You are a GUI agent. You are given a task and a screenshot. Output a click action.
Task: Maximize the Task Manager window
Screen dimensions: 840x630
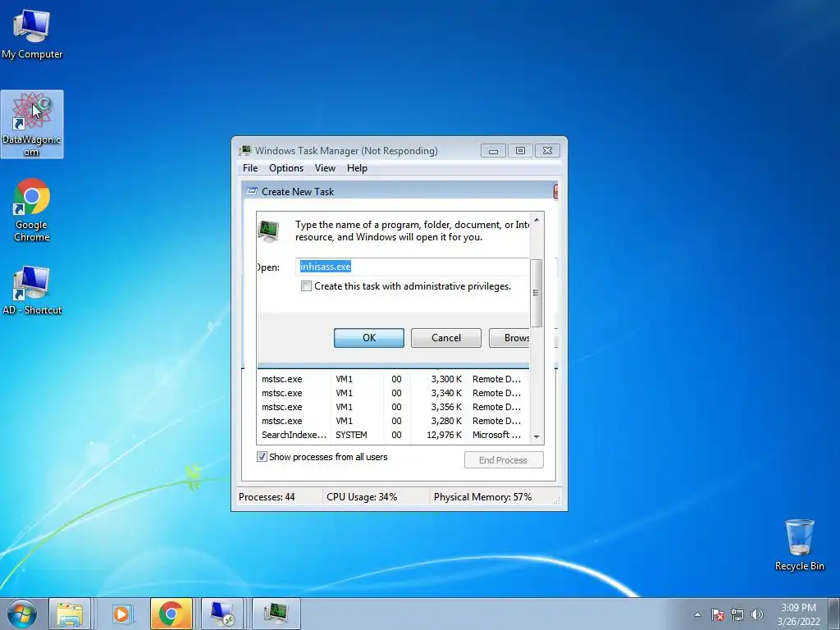[519, 151]
